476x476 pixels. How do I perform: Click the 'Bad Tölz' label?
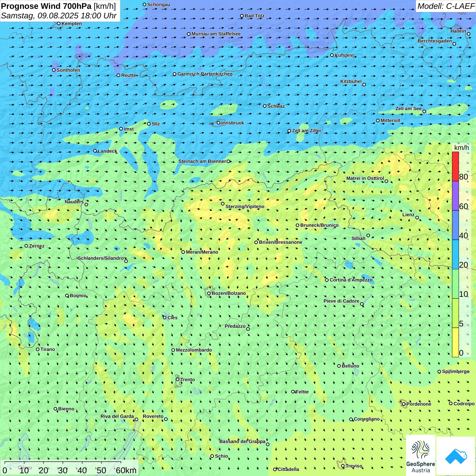(x=255, y=16)
